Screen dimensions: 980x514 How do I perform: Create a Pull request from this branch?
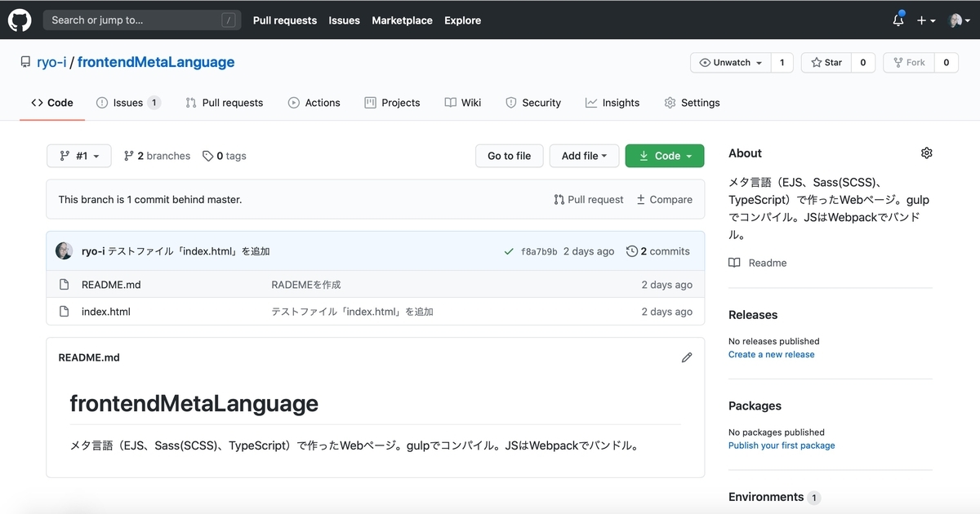pos(588,199)
